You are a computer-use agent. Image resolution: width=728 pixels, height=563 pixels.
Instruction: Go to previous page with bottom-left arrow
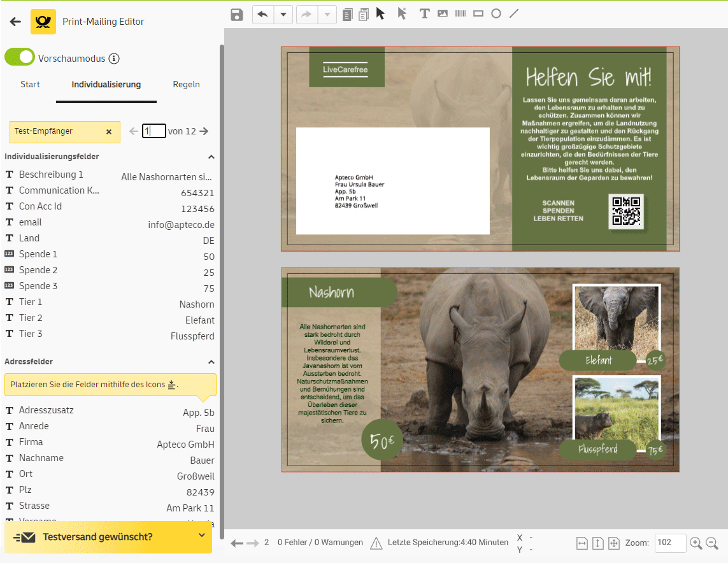237,543
